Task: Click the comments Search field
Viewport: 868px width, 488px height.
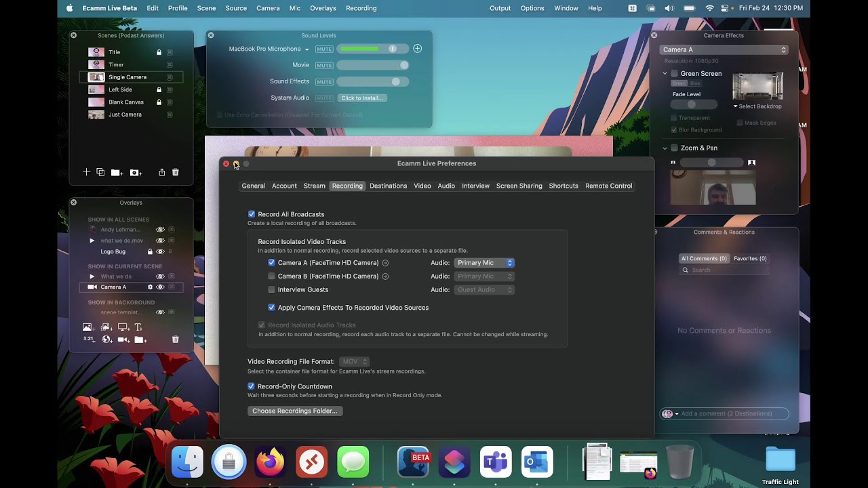Action: [724, 270]
